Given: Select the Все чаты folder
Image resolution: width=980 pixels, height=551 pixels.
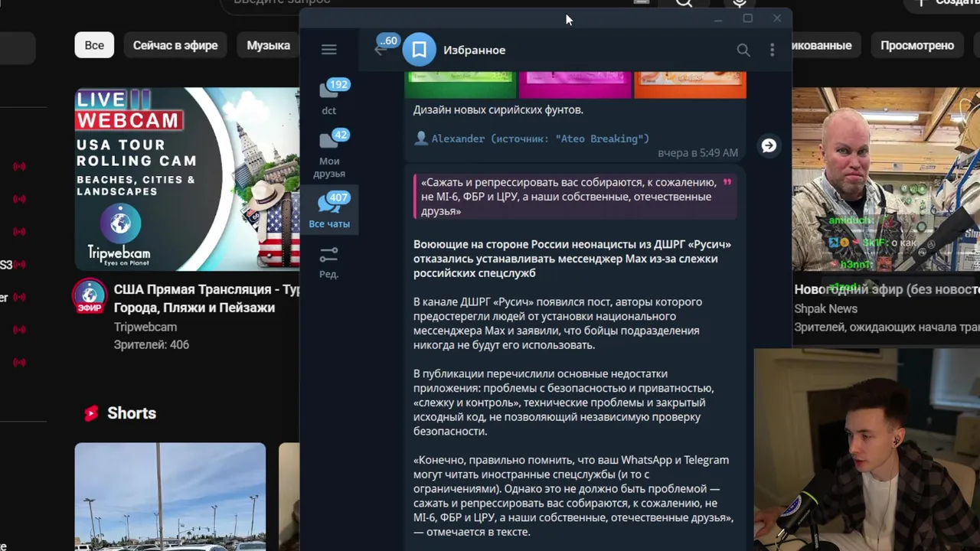Looking at the screenshot, I should pos(329,210).
